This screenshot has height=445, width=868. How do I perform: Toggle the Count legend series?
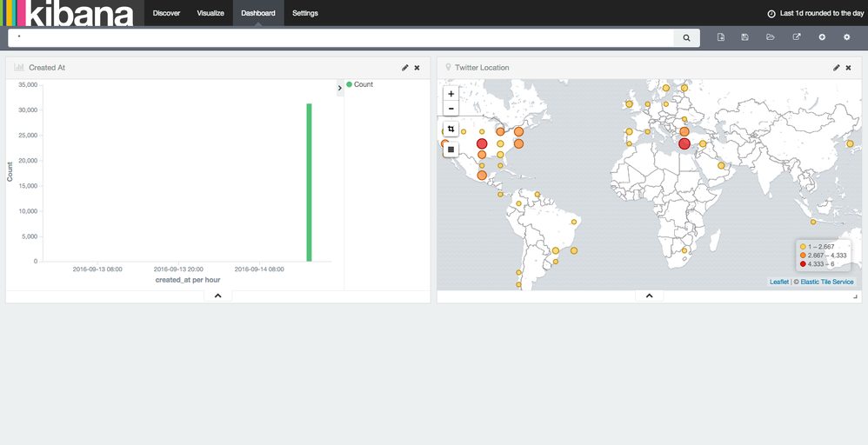click(x=360, y=84)
